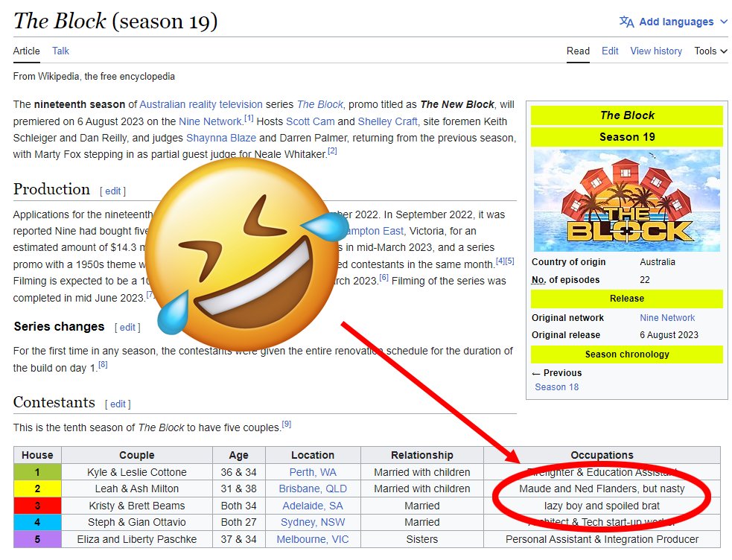Select the Occupations column header
Image resolution: width=732 pixels, height=560 pixels.
[x=602, y=455]
